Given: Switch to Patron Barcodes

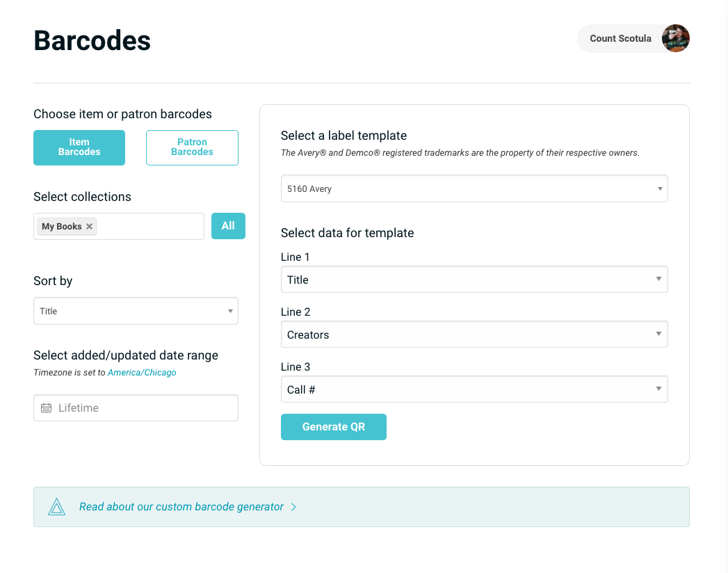Looking at the screenshot, I should click(x=192, y=147).
